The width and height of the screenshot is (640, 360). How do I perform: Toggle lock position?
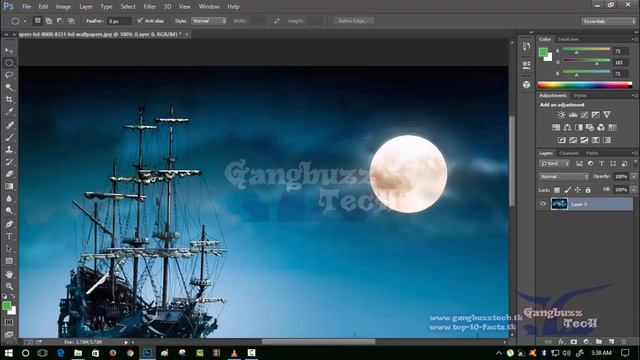[578, 190]
